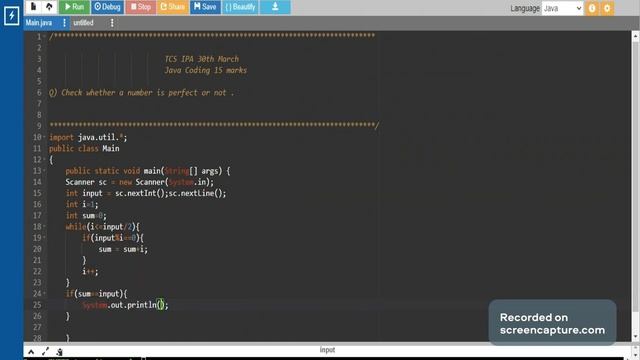Fold the while loop at line 18
This screenshot has width=640, height=360.
click(x=44, y=227)
